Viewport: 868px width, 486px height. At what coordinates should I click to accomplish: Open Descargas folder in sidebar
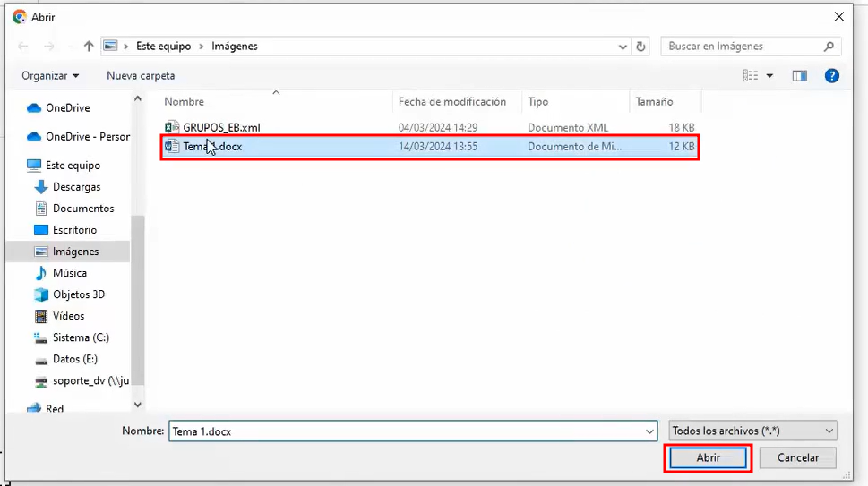tap(76, 187)
